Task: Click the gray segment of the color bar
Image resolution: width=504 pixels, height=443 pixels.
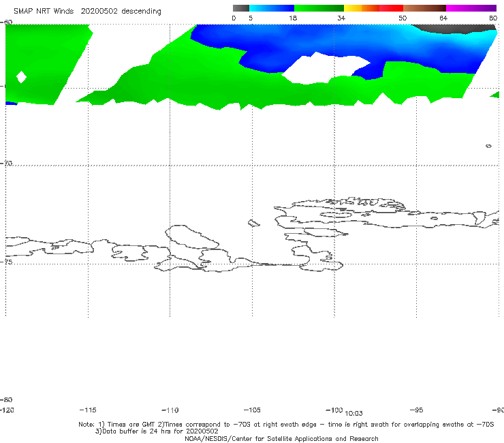Action: [x=240, y=8]
